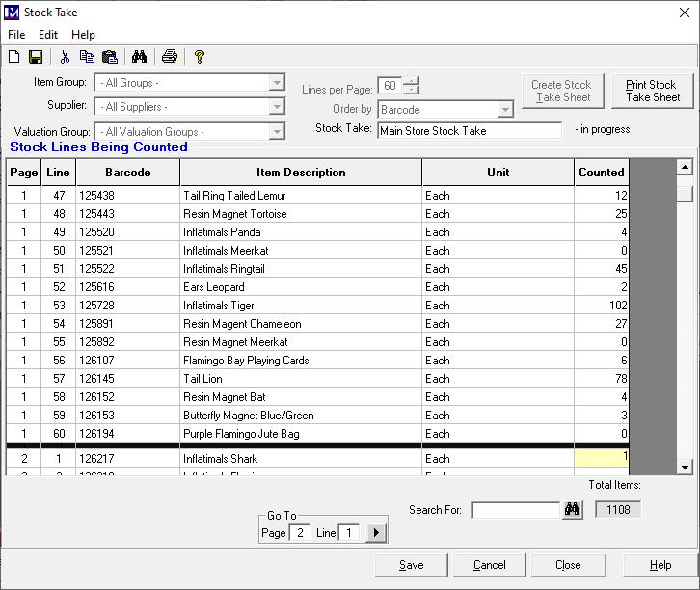
Task: Expand the Valuation Group dropdown
Action: pos(277,131)
